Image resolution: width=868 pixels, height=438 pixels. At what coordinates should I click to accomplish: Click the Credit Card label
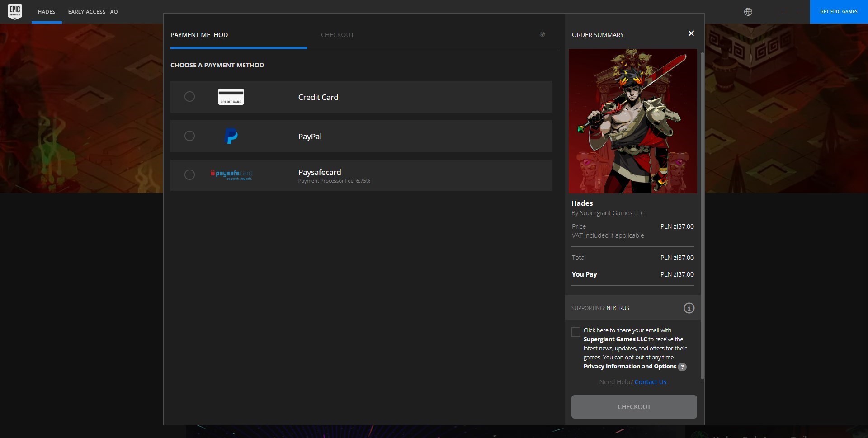pyautogui.click(x=318, y=97)
